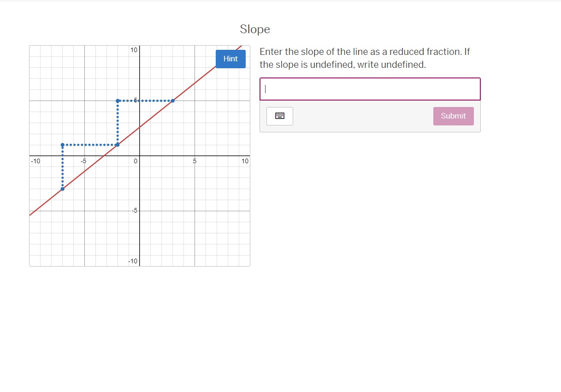Click the -5 label on the y-axis
This screenshot has height=392, width=561.
point(134,211)
